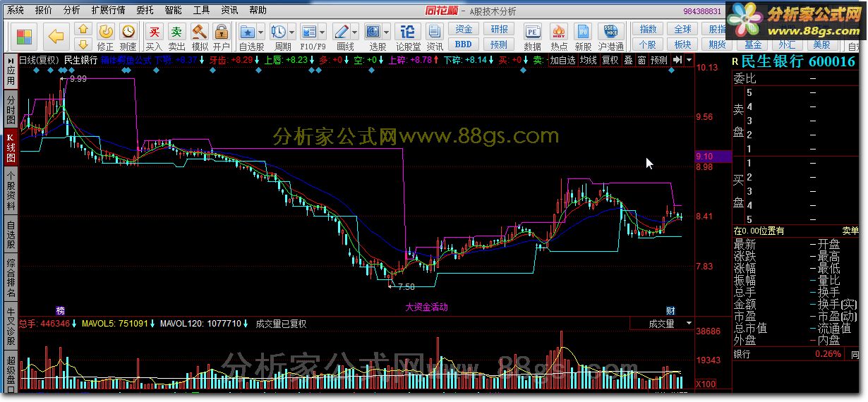Click the red 买入 buy icon
This screenshot has width=868, height=402.
point(155,32)
